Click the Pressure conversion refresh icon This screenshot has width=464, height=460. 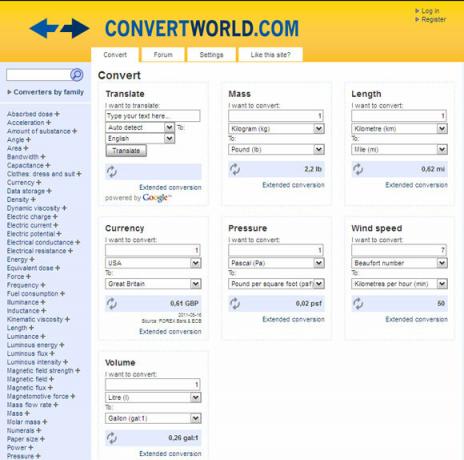(235, 304)
